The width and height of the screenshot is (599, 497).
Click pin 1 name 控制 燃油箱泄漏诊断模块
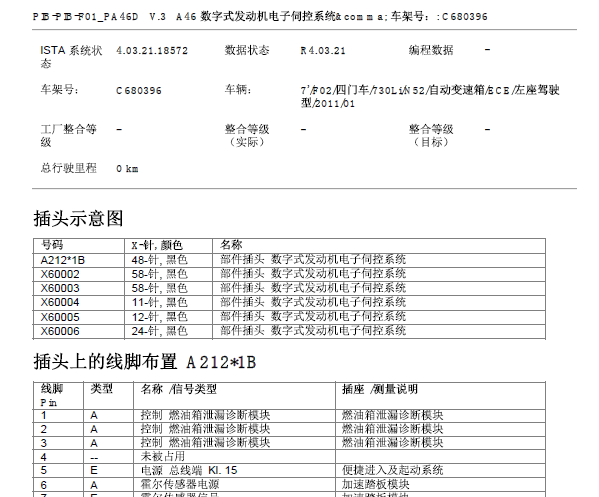[x=206, y=415]
